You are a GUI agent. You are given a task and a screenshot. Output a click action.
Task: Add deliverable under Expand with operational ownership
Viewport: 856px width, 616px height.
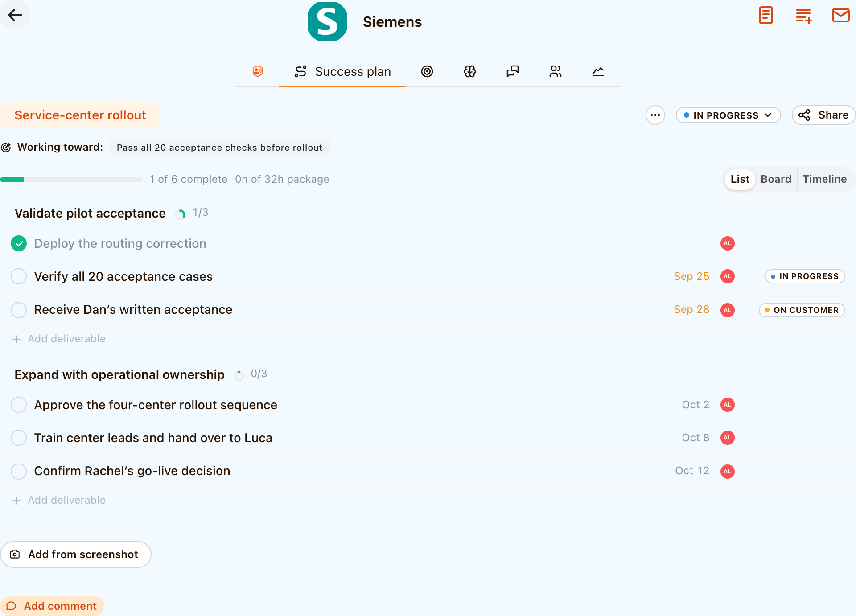(59, 500)
